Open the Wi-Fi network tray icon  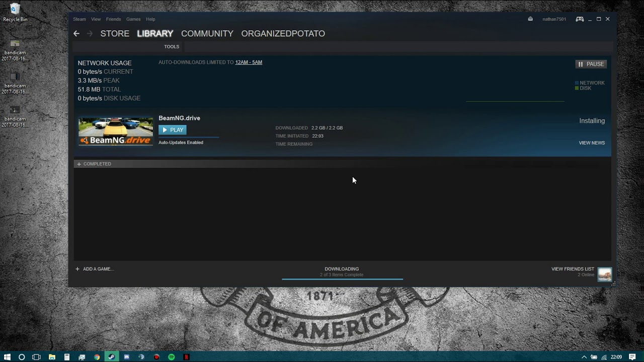click(604, 357)
